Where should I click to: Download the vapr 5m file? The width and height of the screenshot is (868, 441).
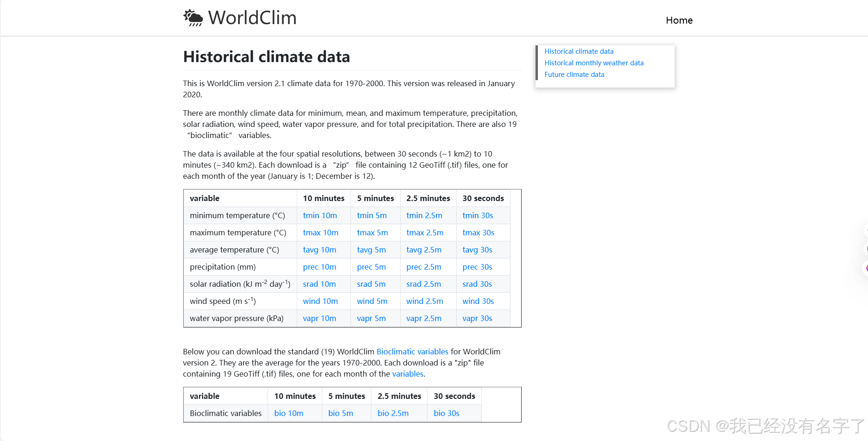pyautogui.click(x=371, y=318)
